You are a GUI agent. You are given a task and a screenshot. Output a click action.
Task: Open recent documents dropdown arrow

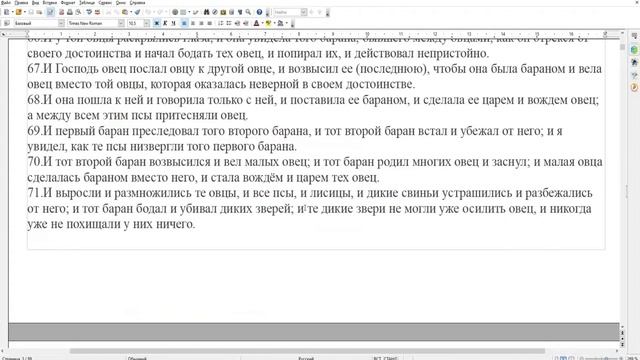click(x=24, y=12)
